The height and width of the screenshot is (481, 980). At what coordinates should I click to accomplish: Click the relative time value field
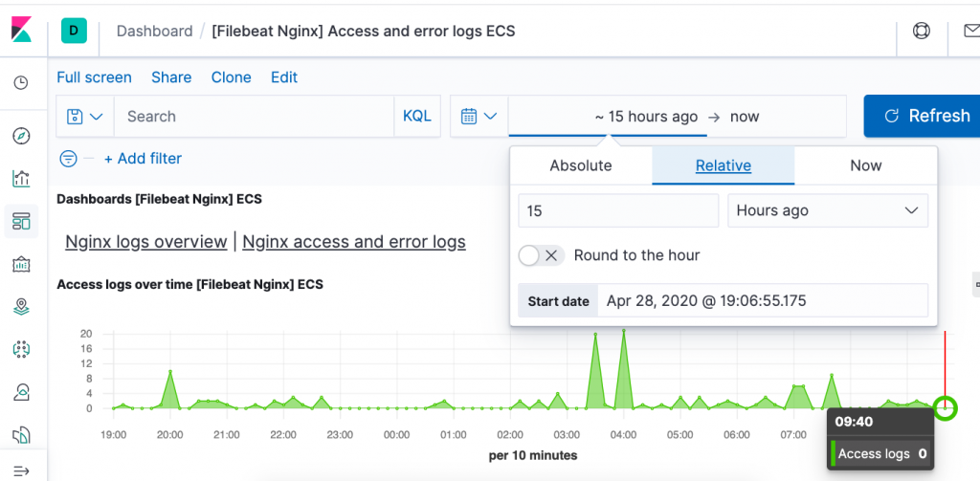618,210
